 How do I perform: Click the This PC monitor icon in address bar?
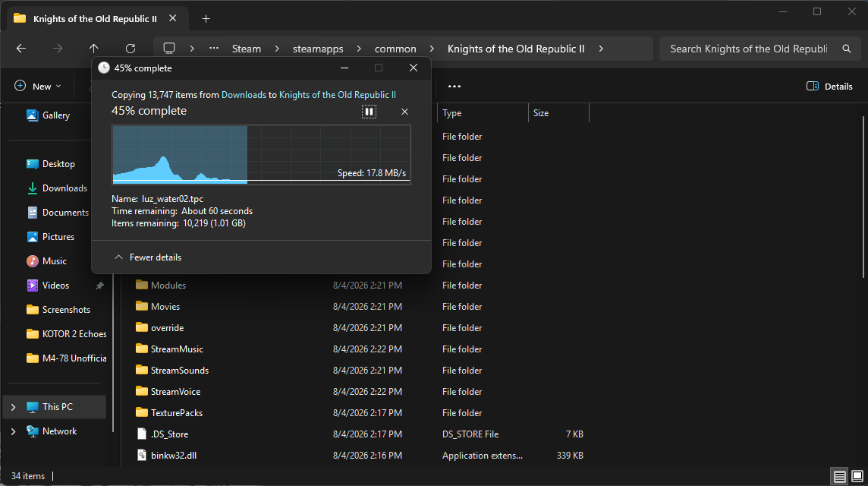(169, 49)
